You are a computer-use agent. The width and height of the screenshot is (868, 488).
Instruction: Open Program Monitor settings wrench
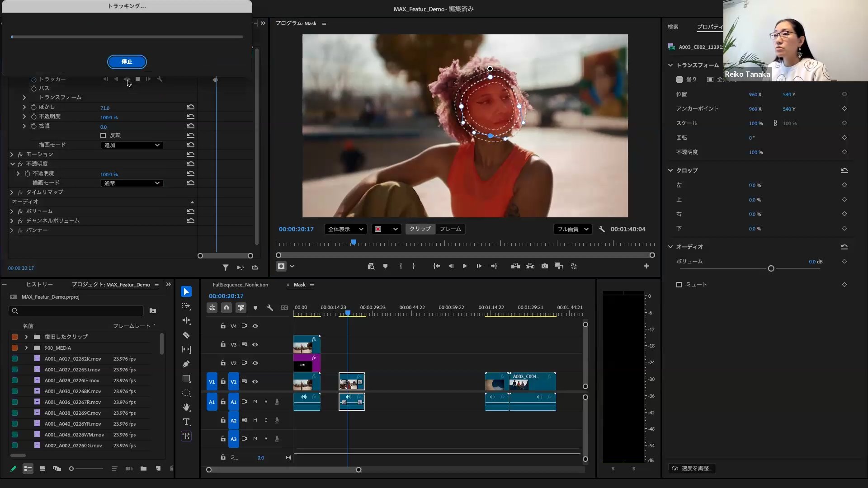[602, 229]
